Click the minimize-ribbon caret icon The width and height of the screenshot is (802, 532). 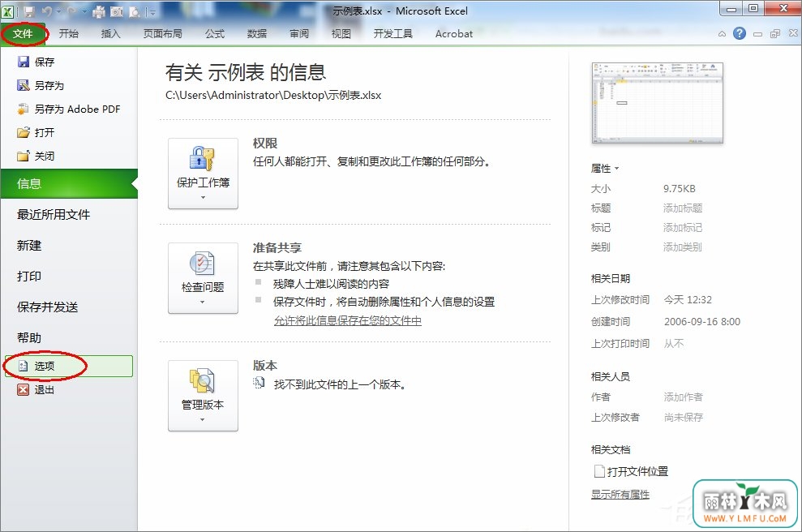pyautogui.click(x=722, y=34)
